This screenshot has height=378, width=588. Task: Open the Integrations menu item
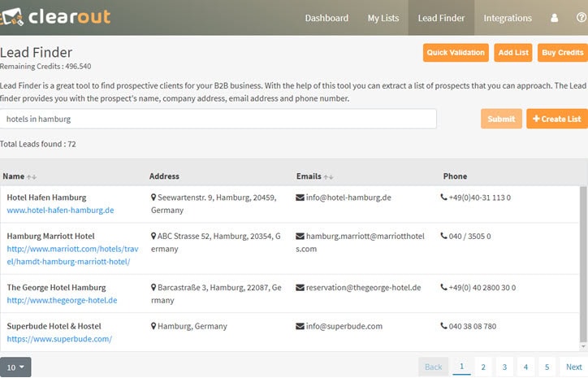coord(508,18)
